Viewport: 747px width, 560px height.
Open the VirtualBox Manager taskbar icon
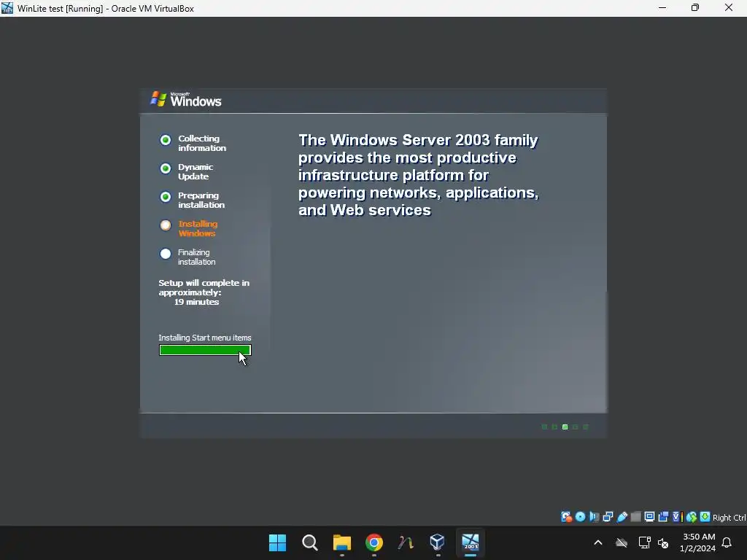click(438, 542)
